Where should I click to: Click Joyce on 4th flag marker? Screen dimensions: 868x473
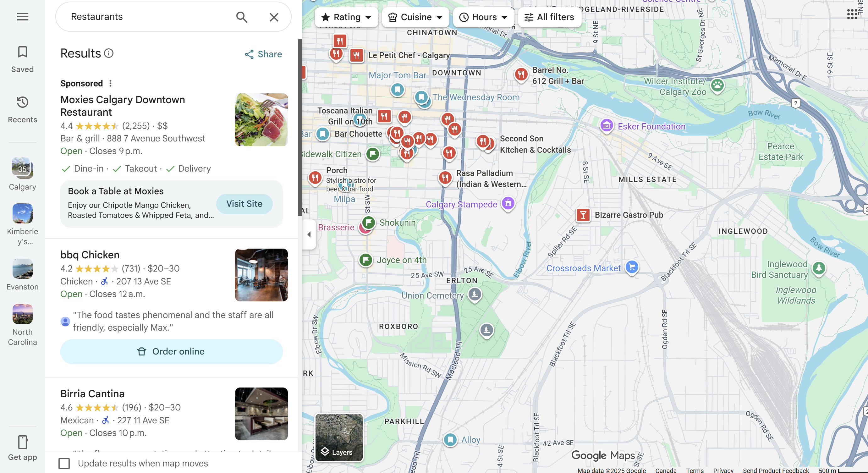365,260
